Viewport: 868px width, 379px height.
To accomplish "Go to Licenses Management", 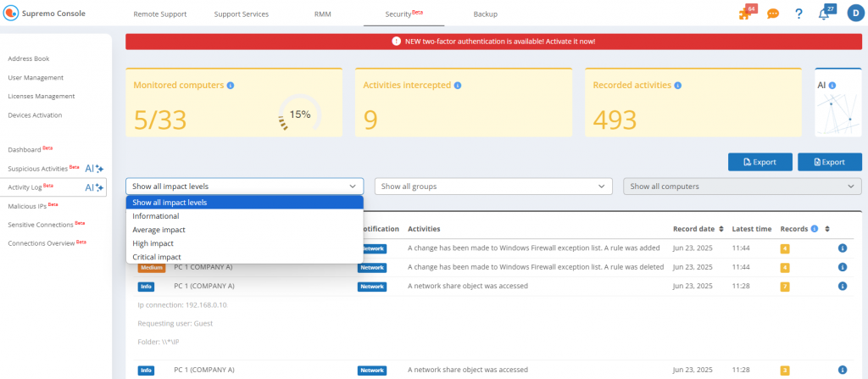I will [41, 97].
